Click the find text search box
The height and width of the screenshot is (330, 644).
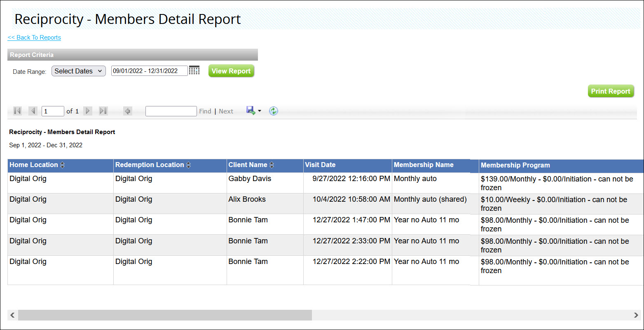[x=171, y=111]
